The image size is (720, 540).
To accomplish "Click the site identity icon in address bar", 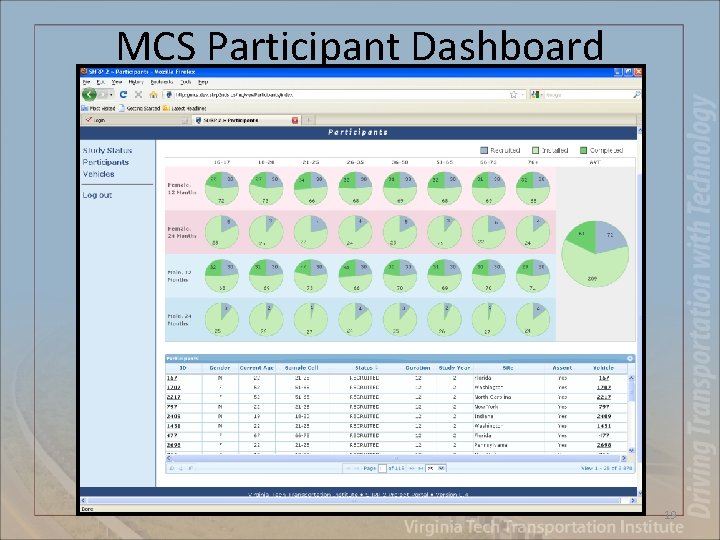I will coord(169,95).
